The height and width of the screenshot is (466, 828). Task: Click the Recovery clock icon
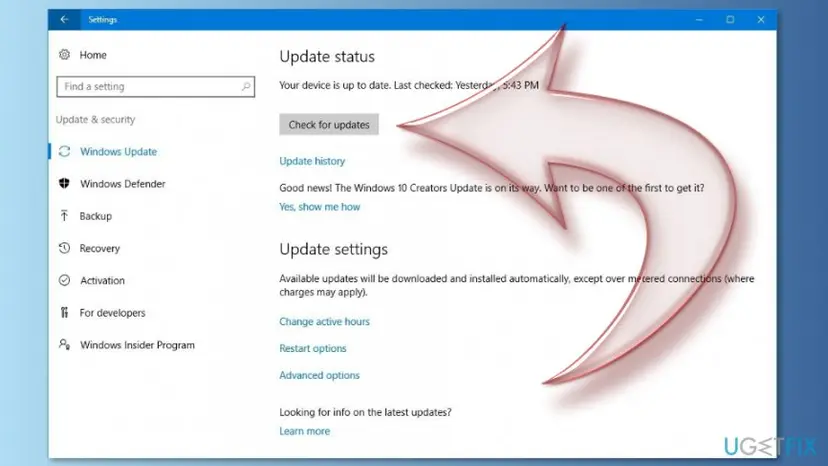(64, 248)
